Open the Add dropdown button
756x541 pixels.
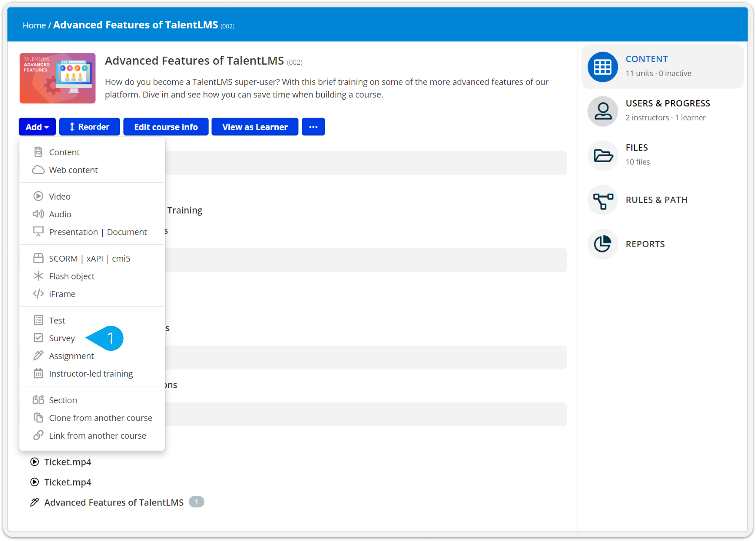[x=37, y=127]
